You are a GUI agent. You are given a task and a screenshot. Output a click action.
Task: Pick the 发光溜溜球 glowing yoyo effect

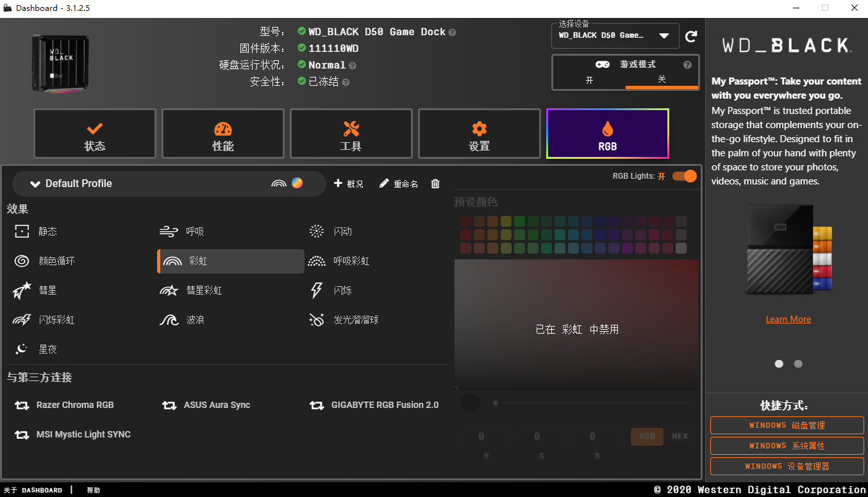coord(344,320)
